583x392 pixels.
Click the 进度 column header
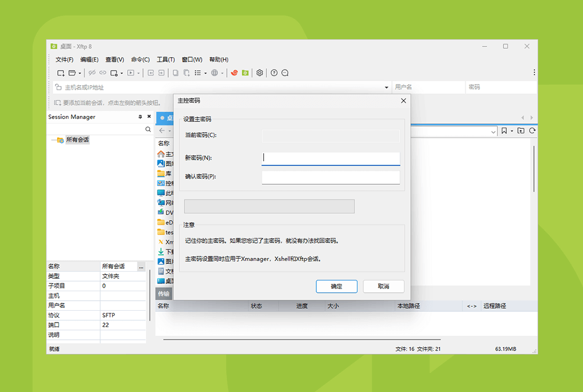(x=302, y=306)
